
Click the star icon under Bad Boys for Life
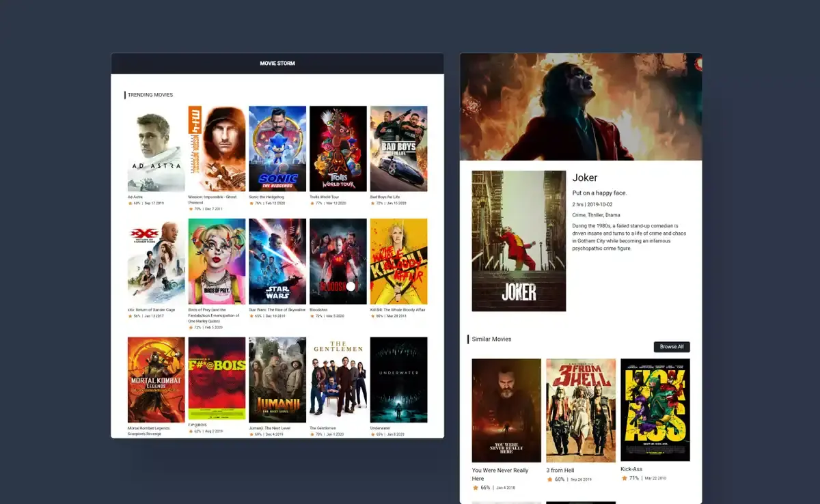pyautogui.click(x=372, y=203)
